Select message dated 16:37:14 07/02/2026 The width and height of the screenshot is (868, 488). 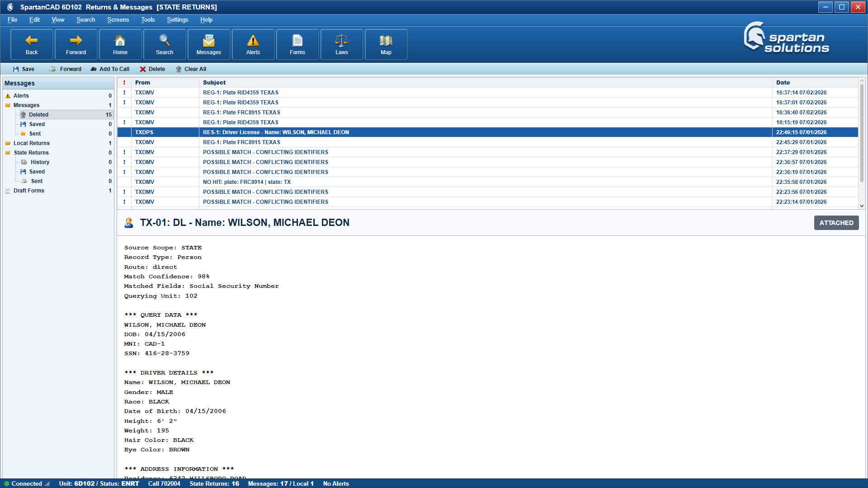[x=488, y=93]
